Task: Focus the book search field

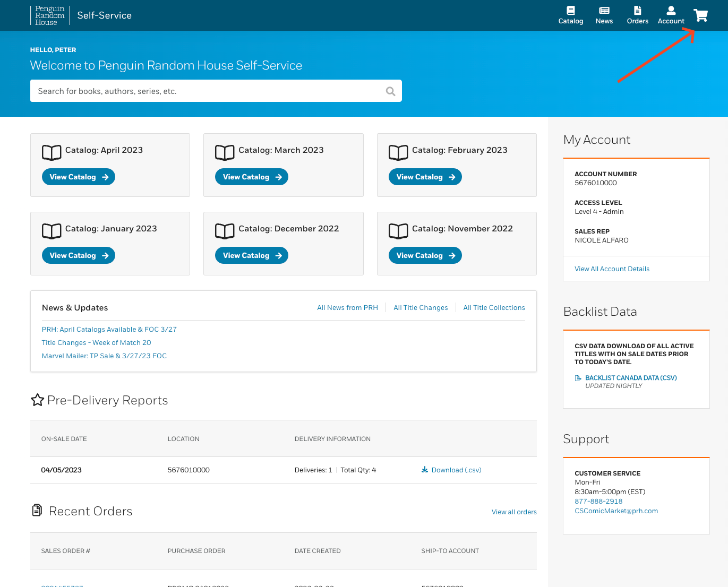Action: pos(207,91)
